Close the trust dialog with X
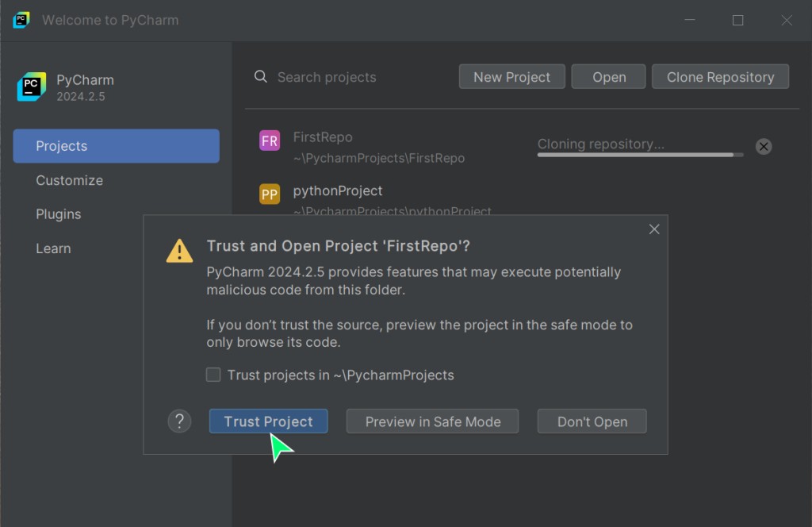The height and width of the screenshot is (527, 812). pyautogui.click(x=653, y=229)
